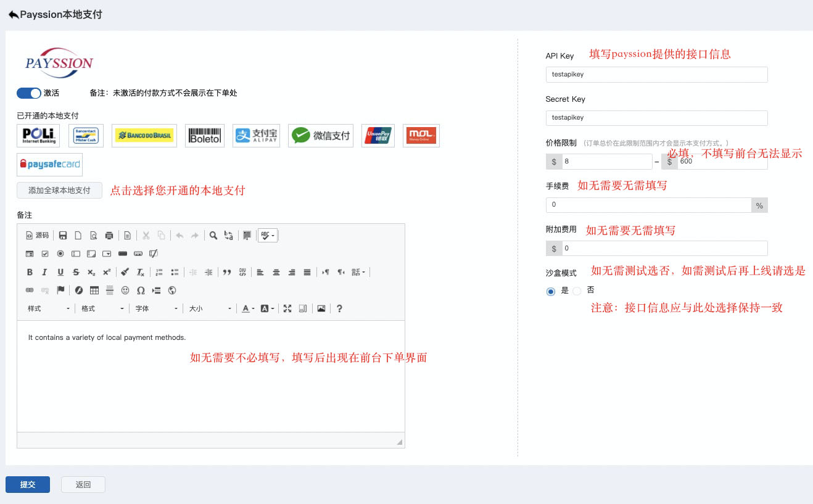This screenshot has height=504, width=813.
Task: Click the 返回 return button
Action: [x=83, y=484]
